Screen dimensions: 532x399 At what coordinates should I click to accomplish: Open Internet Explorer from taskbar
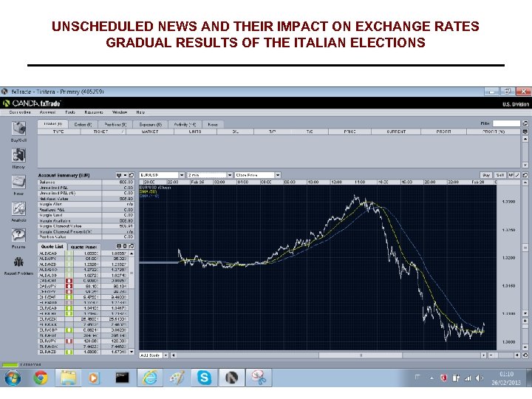(149, 378)
